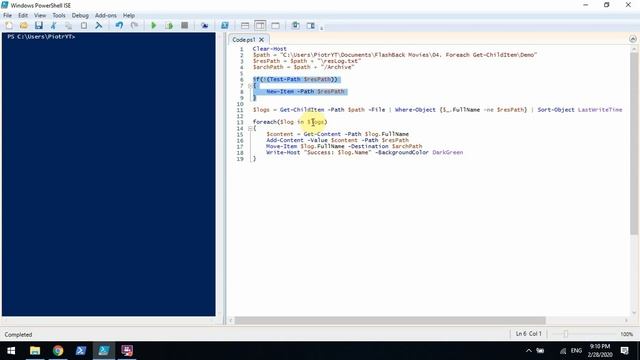Collapse the script pane with round arrow

633,39
